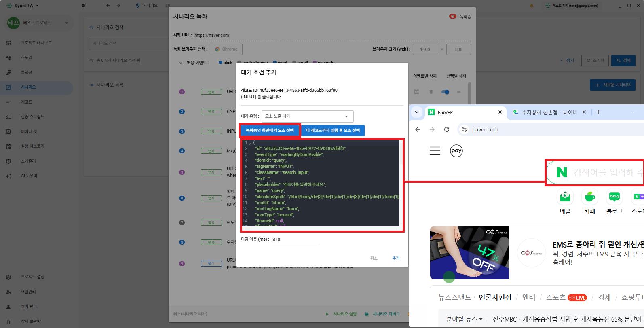Screen dimensions: 644x328
Task: Toggle the click allowed event
Action: 226,63
